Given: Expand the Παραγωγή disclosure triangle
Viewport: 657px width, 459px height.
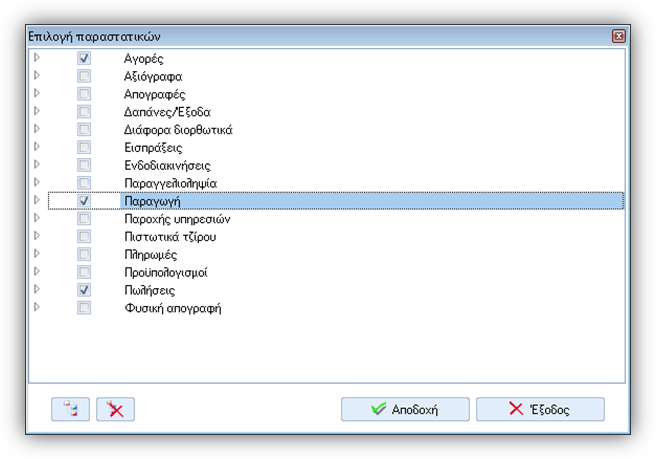Looking at the screenshot, I should (37, 200).
